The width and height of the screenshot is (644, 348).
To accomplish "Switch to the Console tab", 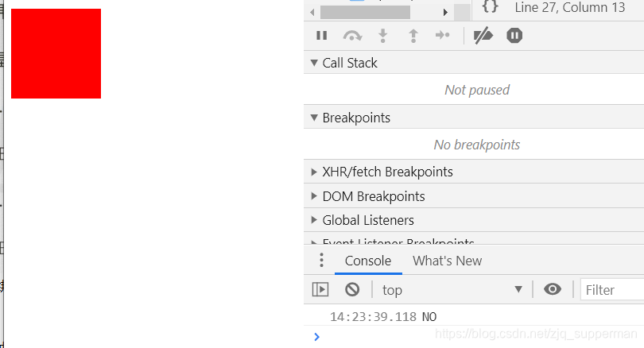I will (368, 261).
